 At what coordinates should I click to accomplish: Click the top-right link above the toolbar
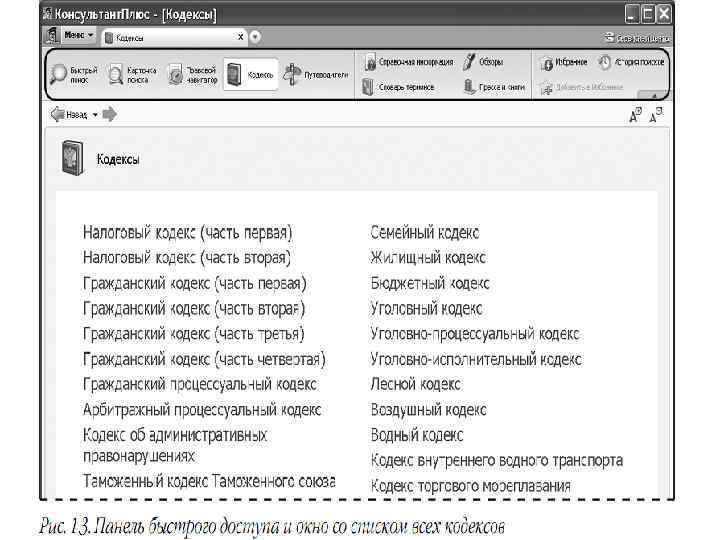637,38
